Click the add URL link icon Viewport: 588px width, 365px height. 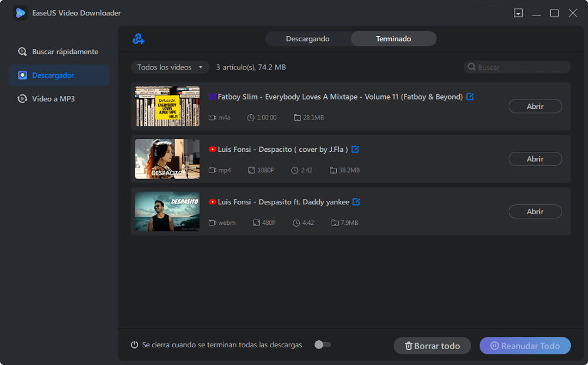(139, 39)
